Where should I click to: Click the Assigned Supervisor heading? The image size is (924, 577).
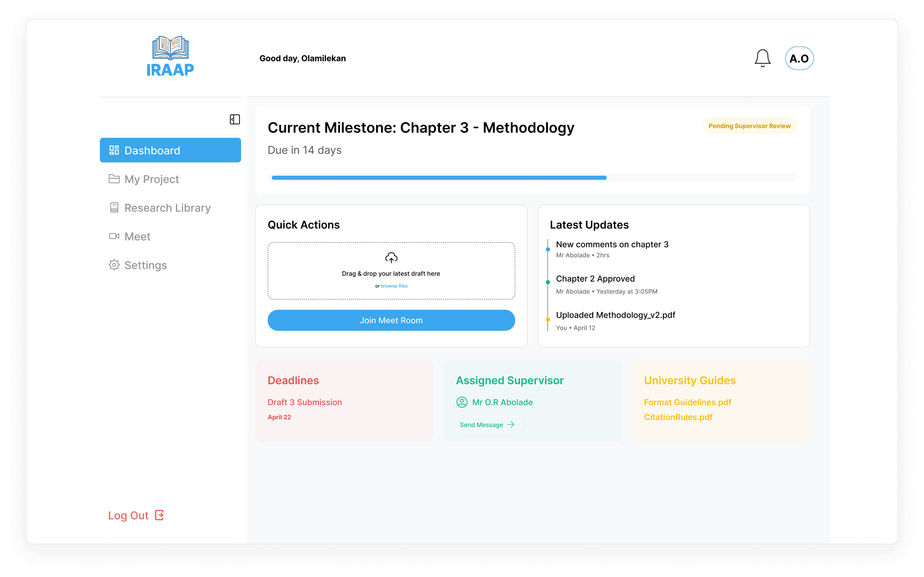510,380
